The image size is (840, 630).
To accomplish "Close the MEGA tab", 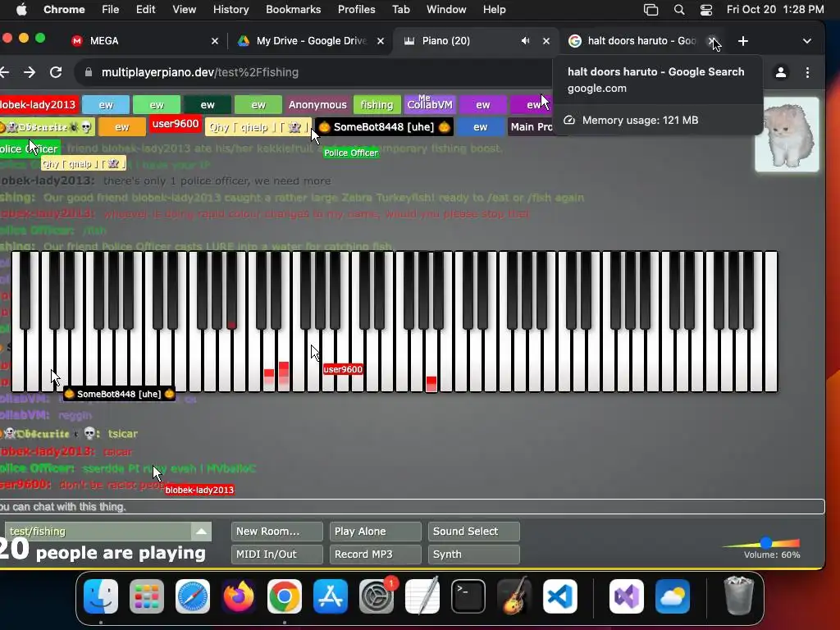I will click(x=215, y=41).
